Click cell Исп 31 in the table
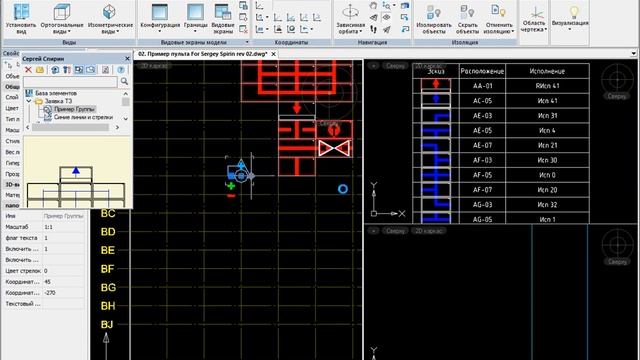Viewport: 640px width, 360px height. click(x=547, y=116)
